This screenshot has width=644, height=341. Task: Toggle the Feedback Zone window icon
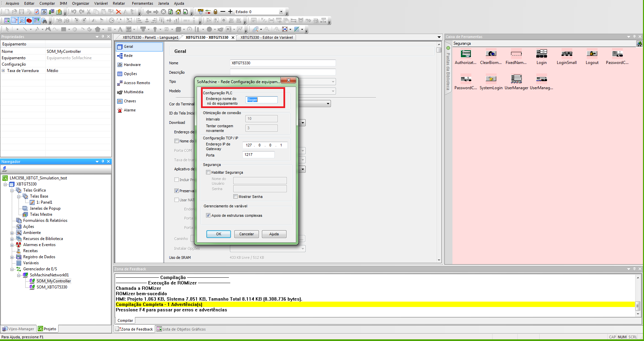(14, 21)
